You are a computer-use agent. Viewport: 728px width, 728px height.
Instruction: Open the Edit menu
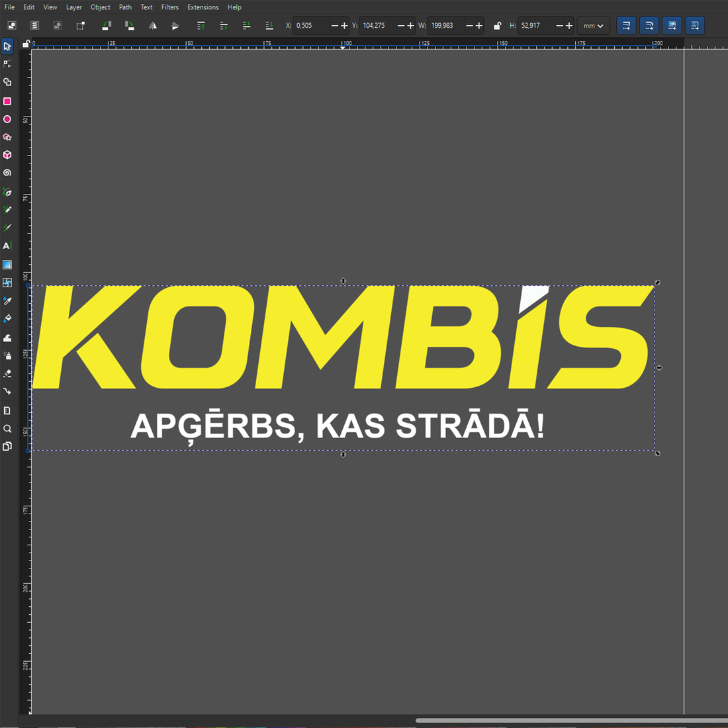pyautogui.click(x=28, y=7)
